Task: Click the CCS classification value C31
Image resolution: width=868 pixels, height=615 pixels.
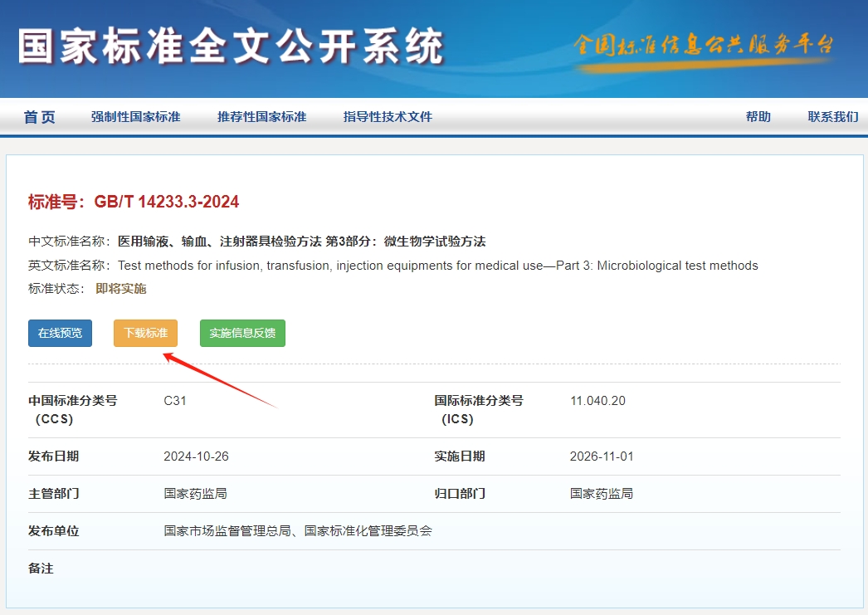Action: (175, 401)
